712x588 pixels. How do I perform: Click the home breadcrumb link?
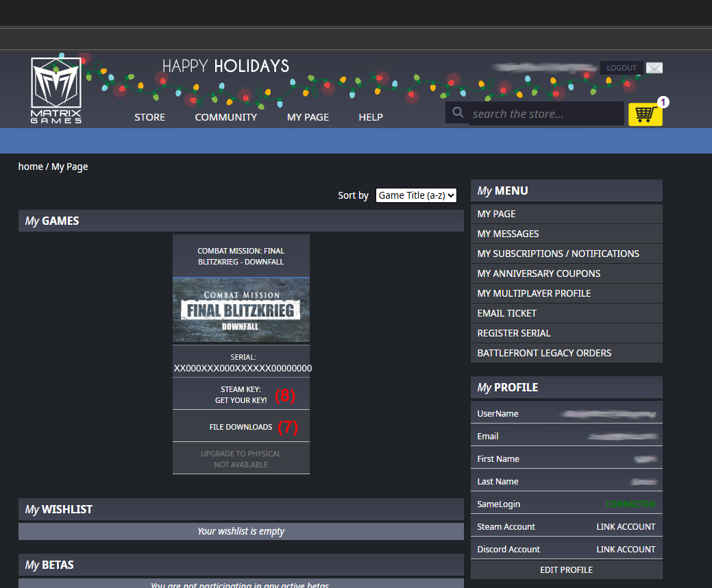(30, 167)
